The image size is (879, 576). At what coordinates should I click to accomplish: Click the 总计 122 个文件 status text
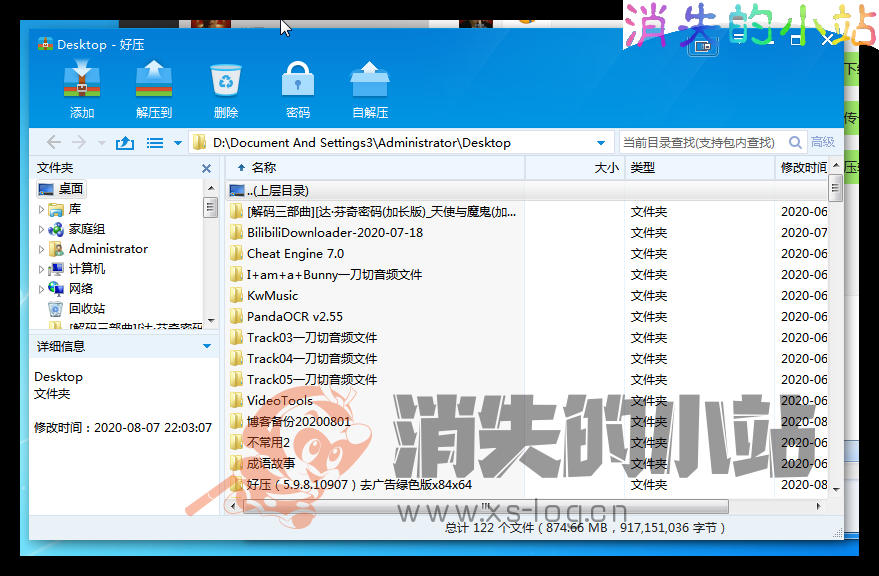point(585,527)
